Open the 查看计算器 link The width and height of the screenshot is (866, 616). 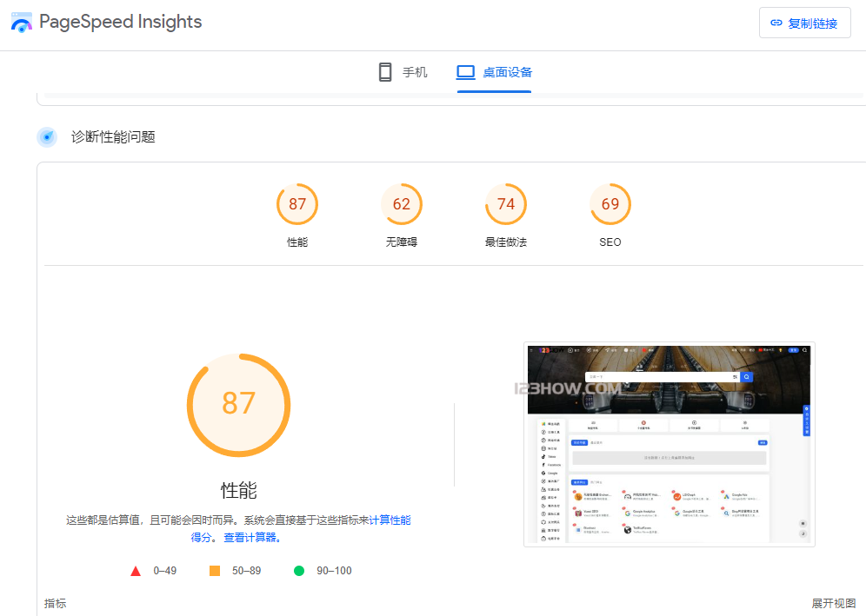[x=252, y=538]
